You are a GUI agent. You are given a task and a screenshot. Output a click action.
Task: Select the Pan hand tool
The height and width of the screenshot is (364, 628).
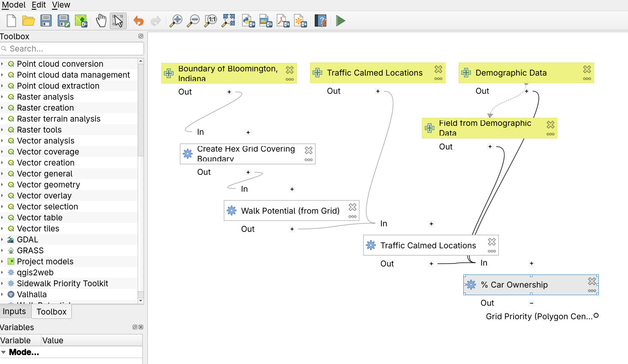101,21
